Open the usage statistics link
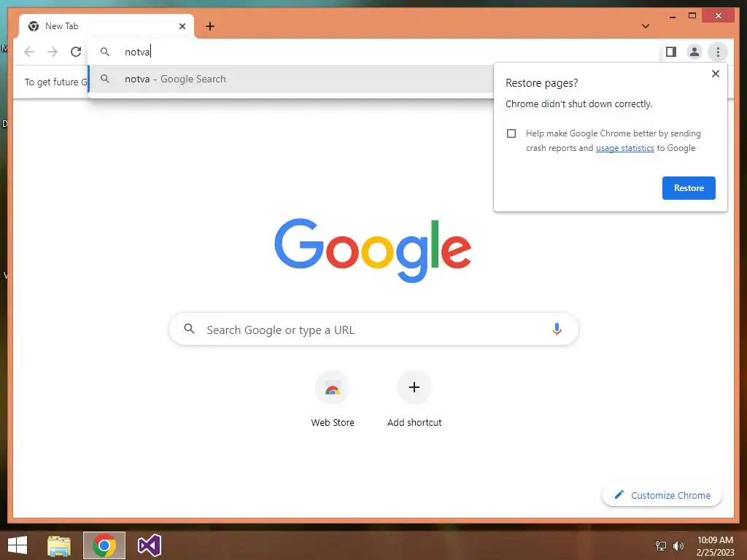This screenshot has height=560, width=747. [x=624, y=148]
